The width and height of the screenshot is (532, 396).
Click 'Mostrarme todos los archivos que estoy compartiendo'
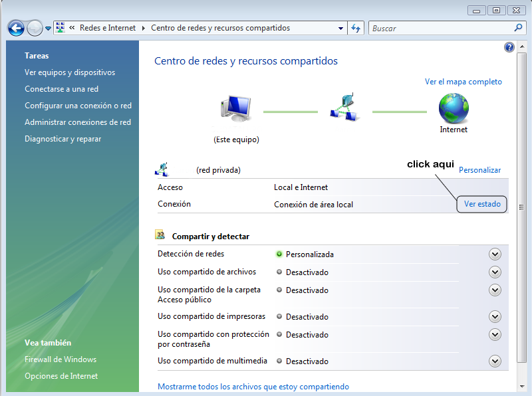click(253, 387)
